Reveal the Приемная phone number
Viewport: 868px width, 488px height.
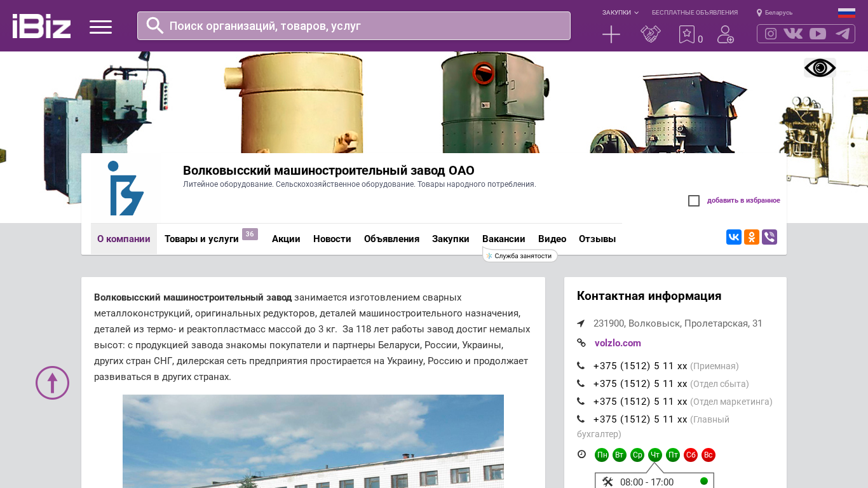point(641,366)
